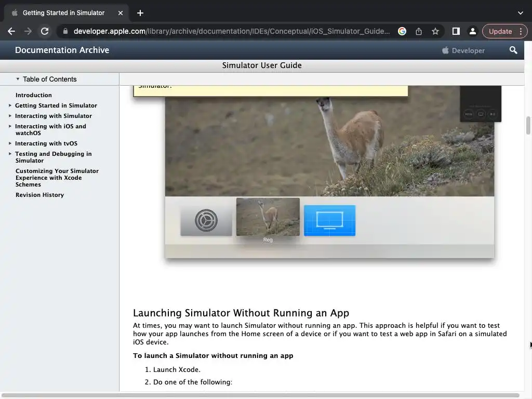Reload the current page
Viewport: 532px width, 399px height.
[45, 31]
